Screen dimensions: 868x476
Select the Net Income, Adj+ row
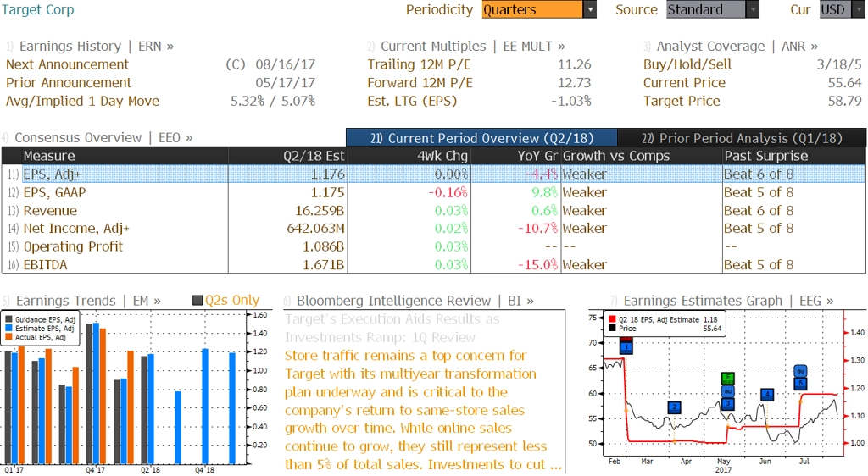(x=433, y=229)
